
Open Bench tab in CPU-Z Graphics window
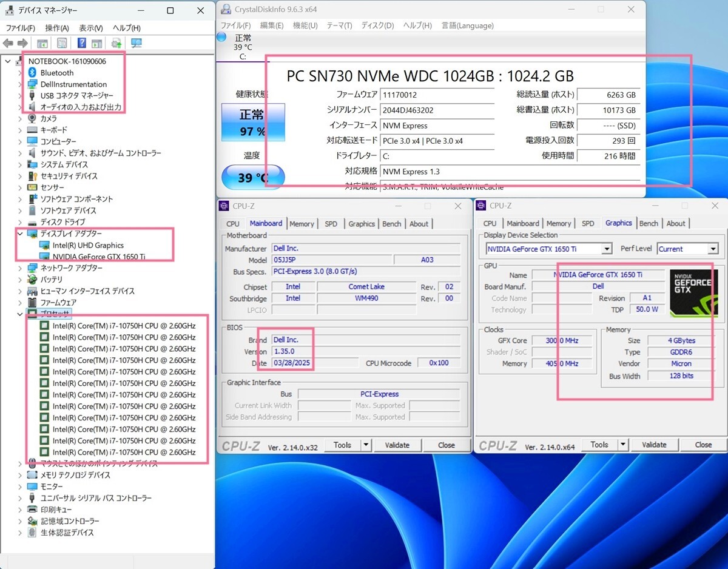click(649, 224)
